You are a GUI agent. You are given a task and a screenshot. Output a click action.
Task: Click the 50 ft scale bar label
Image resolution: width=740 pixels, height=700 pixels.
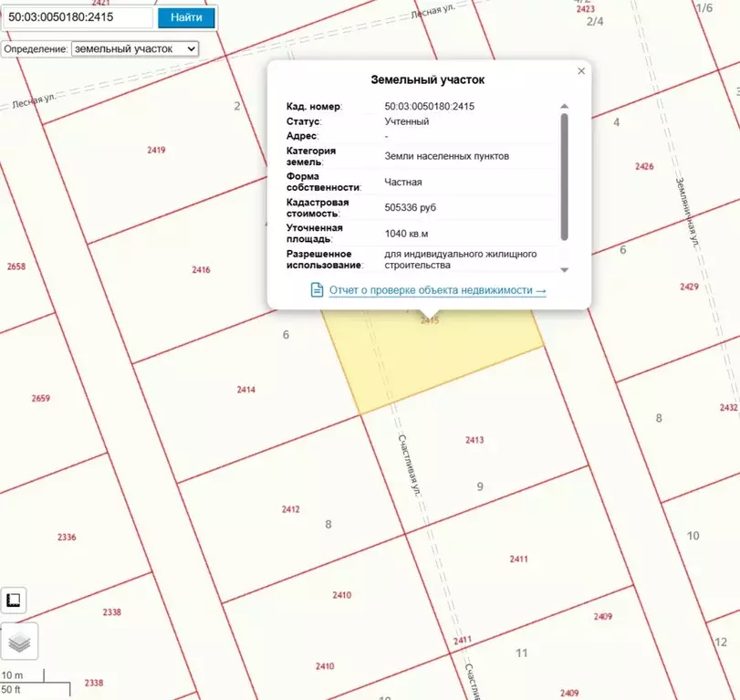(x=11, y=690)
